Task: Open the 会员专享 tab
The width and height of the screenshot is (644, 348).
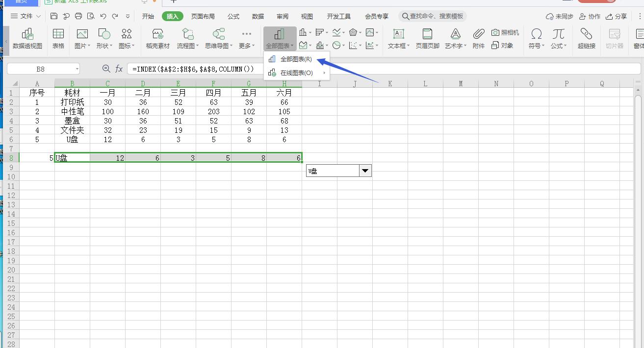Action: [x=377, y=16]
